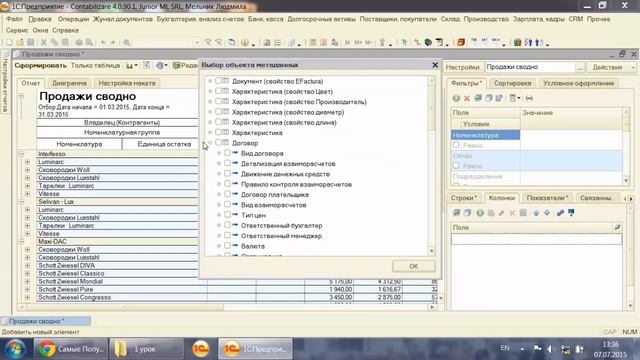Viewport: 640px width, 360px height.
Task: Expand the Характеристика (свойство Производитель) node
Action: [210, 102]
